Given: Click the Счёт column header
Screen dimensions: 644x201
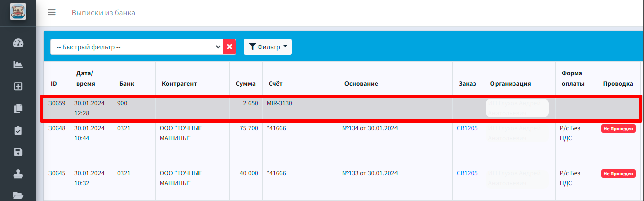Looking at the screenshot, I should (x=276, y=84).
